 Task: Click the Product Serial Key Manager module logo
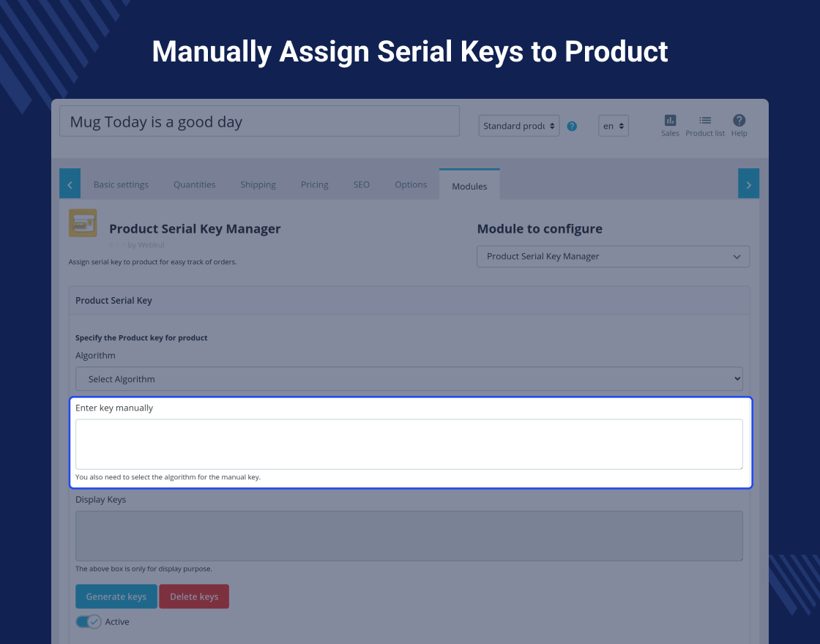pyautogui.click(x=83, y=223)
